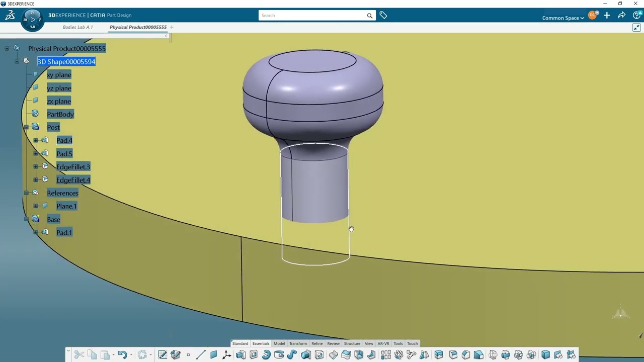This screenshot has height=362, width=644.
Task: Click the Body cube icon near toolbar end
Action: click(x=545, y=355)
